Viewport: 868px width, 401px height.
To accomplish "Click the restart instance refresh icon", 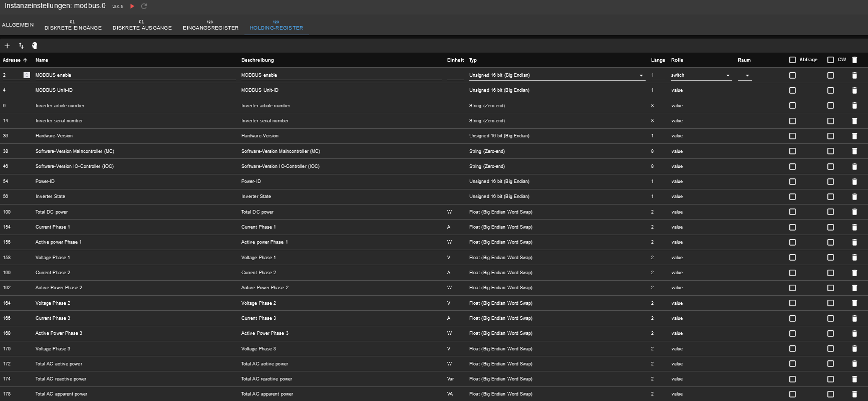I will click(x=144, y=7).
